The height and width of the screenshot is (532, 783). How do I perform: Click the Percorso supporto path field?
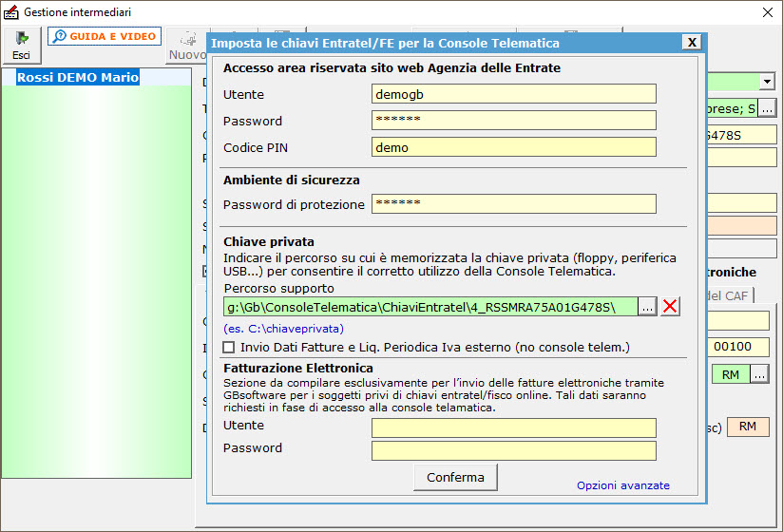[x=430, y=306]
